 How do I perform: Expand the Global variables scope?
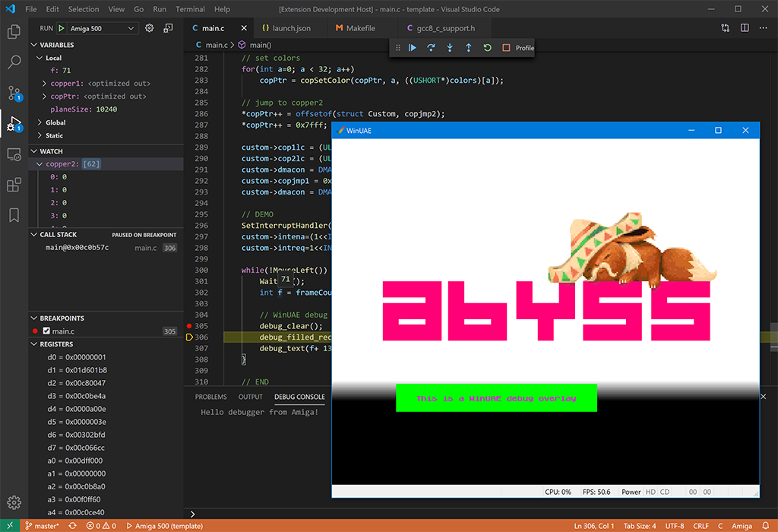coord(40,122)
